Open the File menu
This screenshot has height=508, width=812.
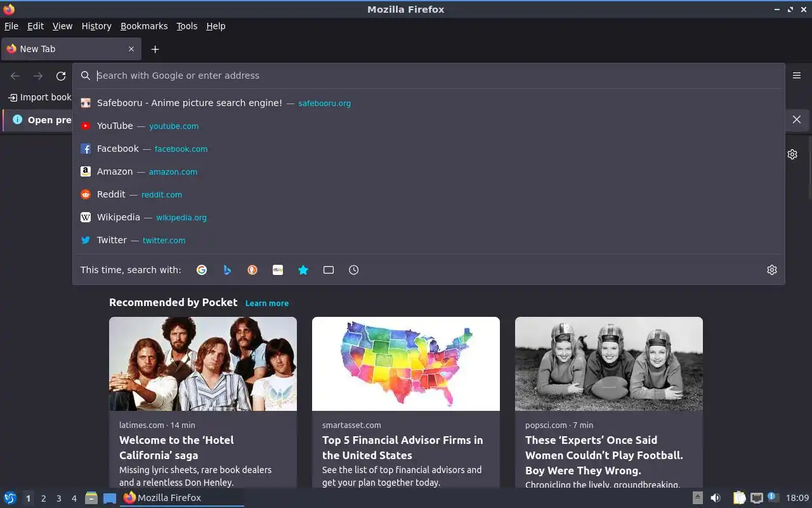(11, 26)
